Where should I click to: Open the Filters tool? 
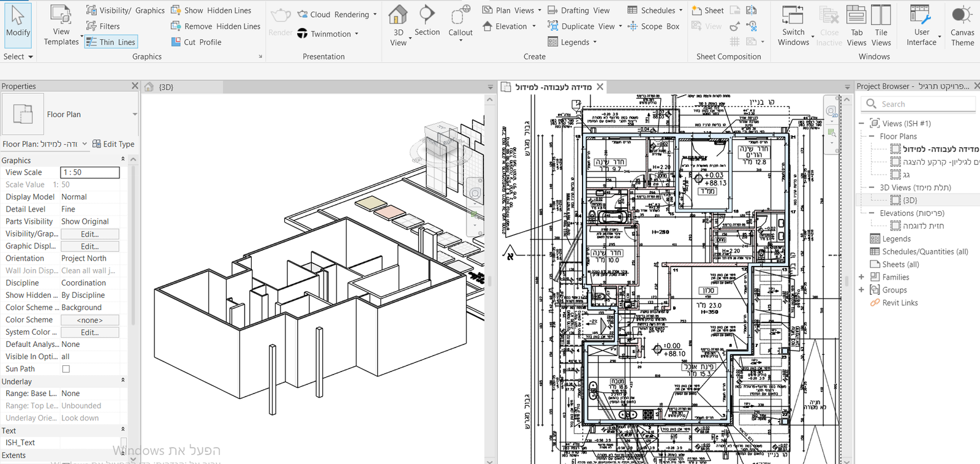tap(103, 26)
